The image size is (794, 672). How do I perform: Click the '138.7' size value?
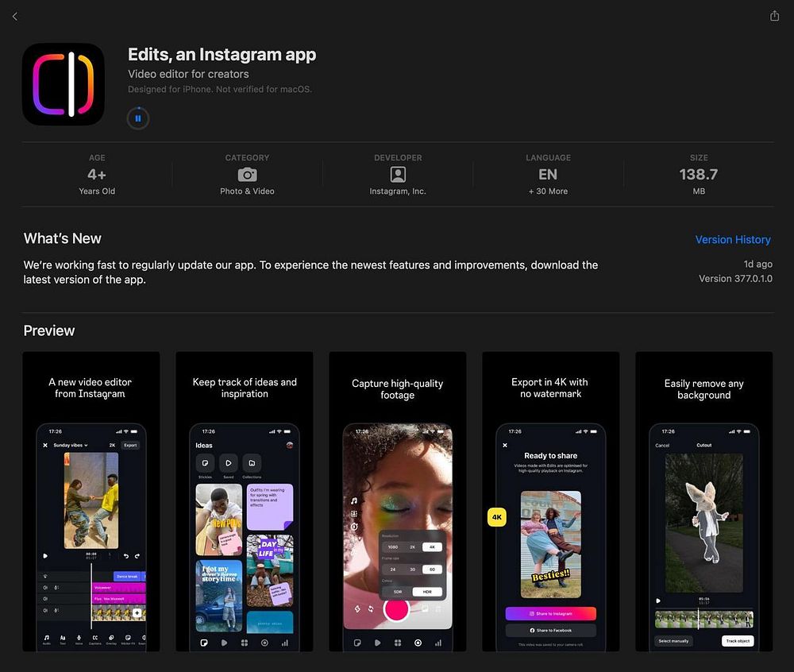click(698, 175)
